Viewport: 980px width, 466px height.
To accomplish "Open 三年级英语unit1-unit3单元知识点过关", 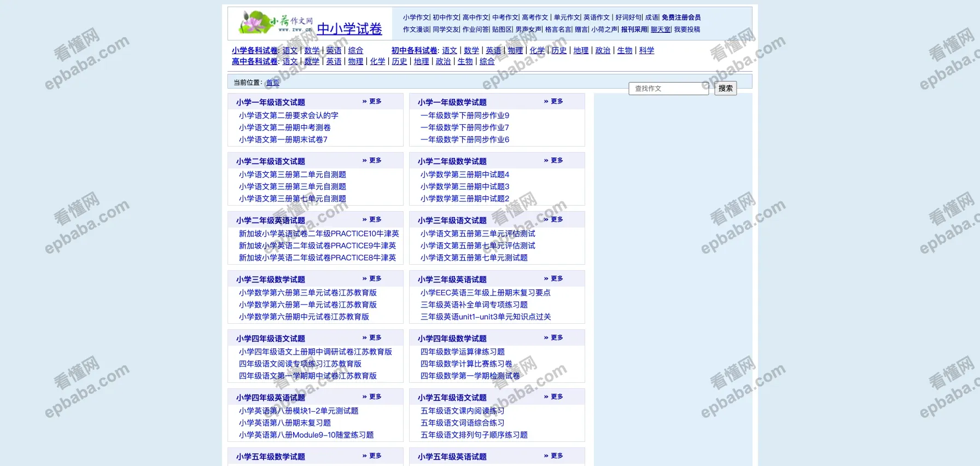I will coord(486,317).
